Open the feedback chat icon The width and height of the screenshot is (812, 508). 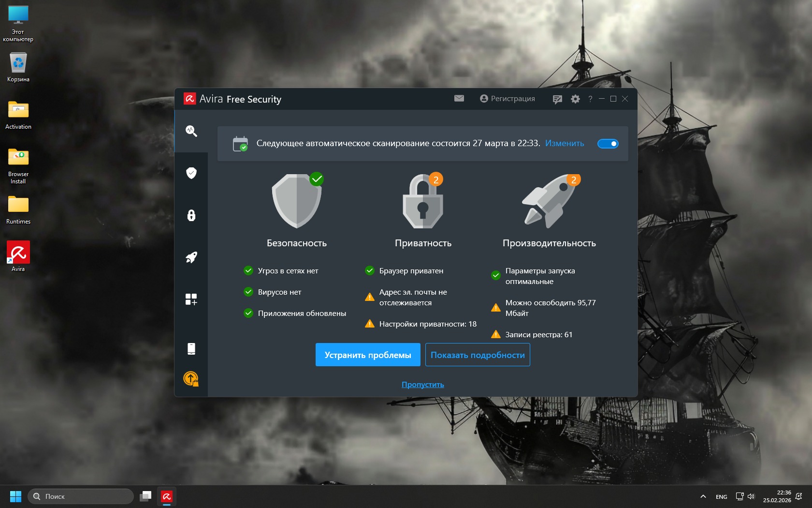tap(557, 99)
